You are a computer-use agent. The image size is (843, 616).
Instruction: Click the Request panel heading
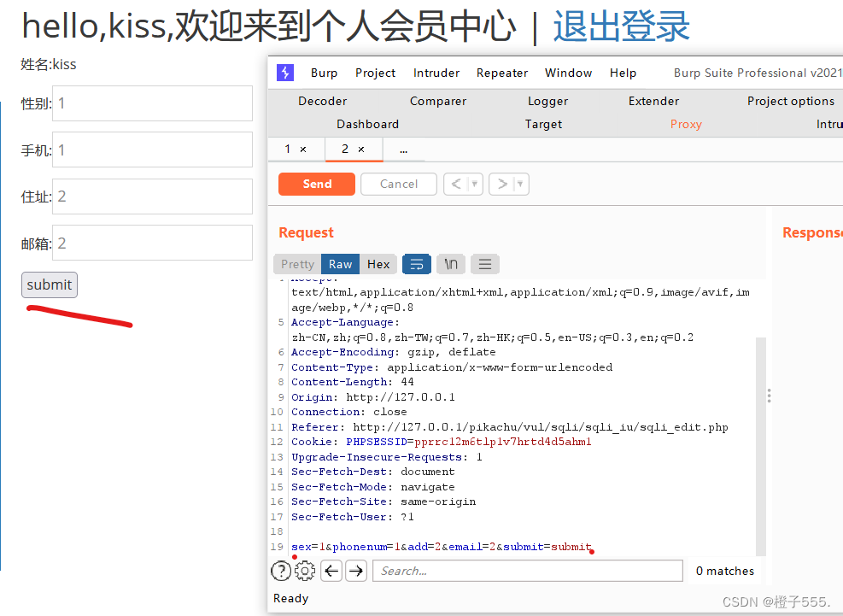pyautogui.click(x=306, y=232)
